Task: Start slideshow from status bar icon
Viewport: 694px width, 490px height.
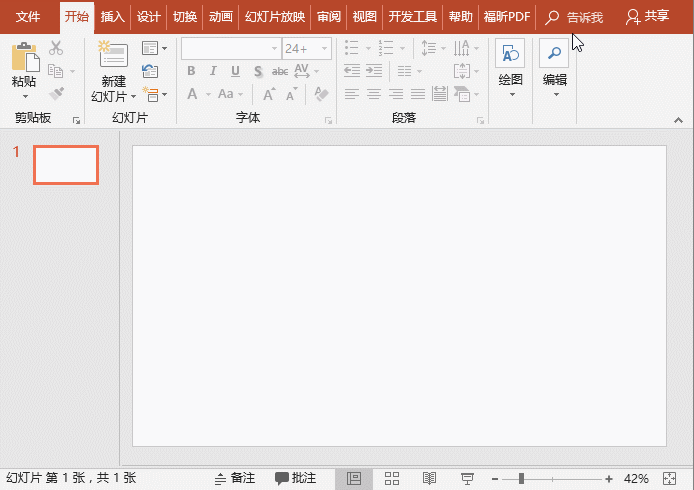Action: (x=467, y=479)
